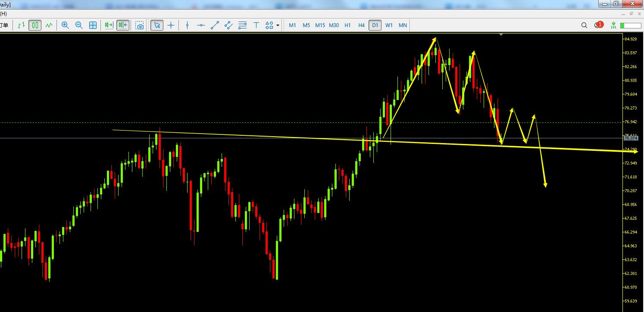Click the current price label 75.374
The image size is (644, 312).
coord(631,138)
